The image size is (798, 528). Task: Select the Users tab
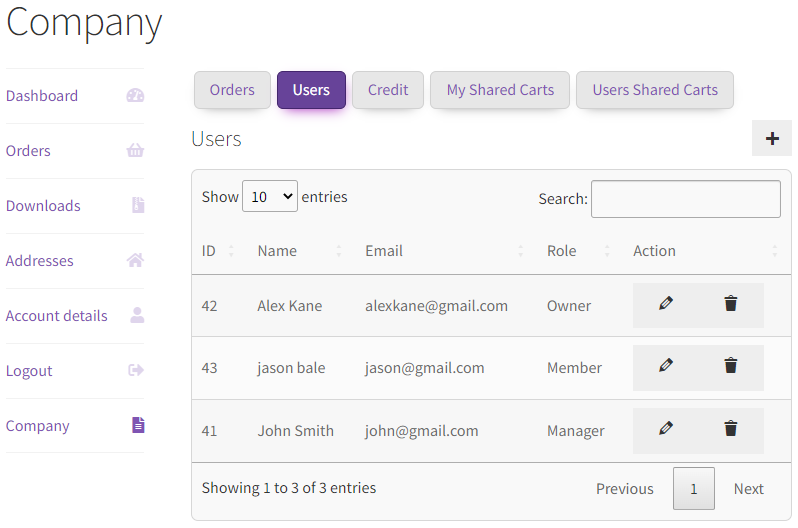(x=311, y=90)
